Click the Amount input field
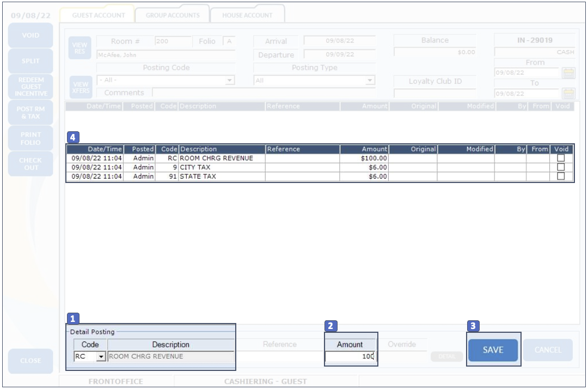The height and width of the screenshot is (390, 588). point(350,357)
